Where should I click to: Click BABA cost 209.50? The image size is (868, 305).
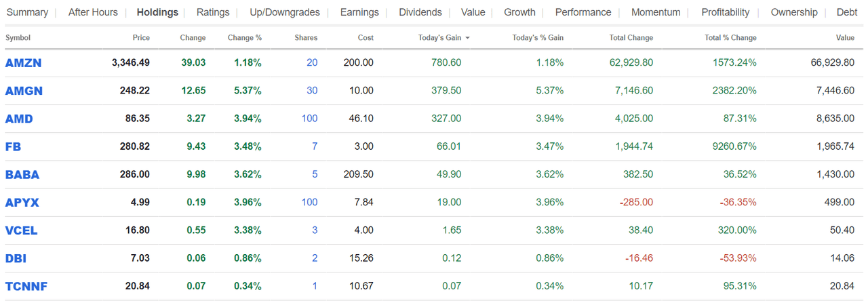click(359, 174)
